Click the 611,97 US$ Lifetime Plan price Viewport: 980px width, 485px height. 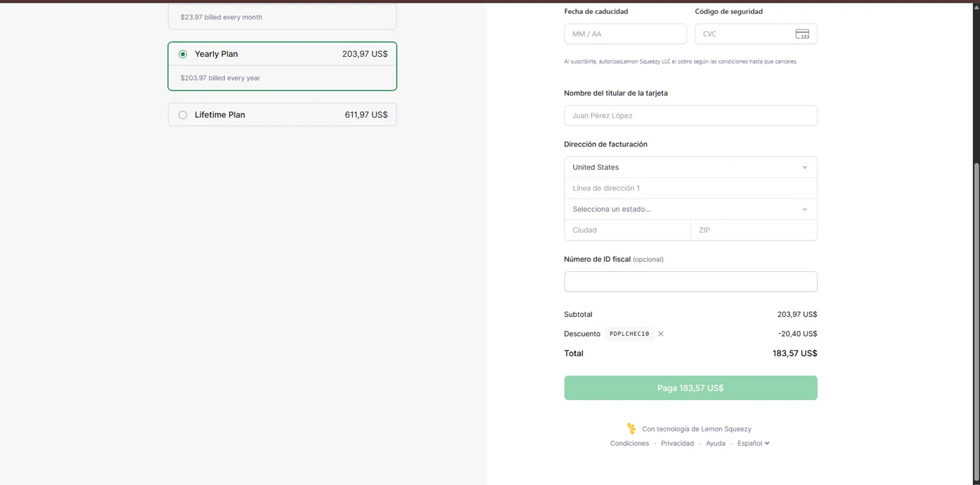coord(366,115)
